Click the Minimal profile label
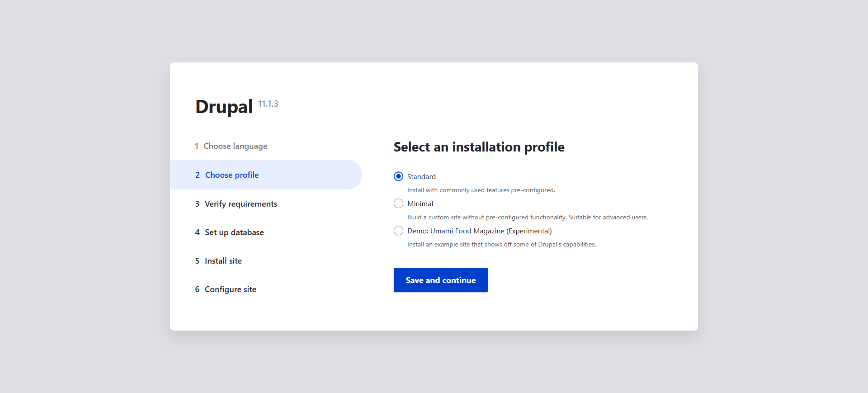 click(x=420, y=204)
